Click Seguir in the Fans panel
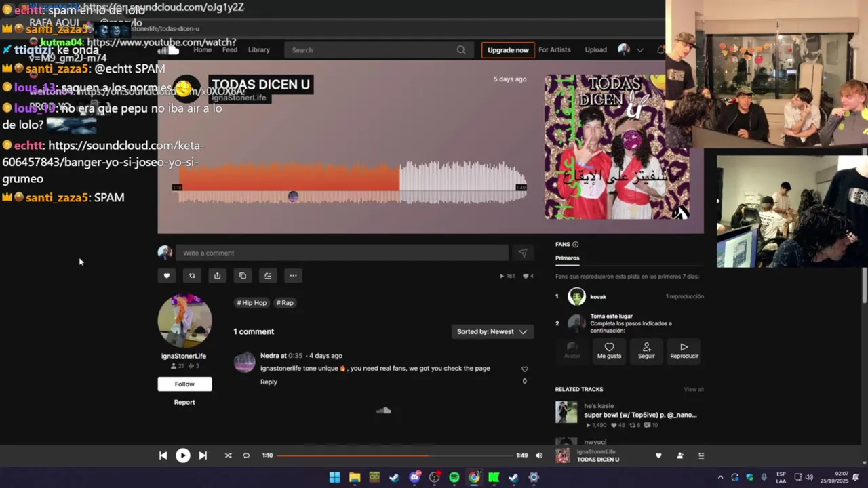This screenshot has width=868, height=488. click(x=646, y=350)
